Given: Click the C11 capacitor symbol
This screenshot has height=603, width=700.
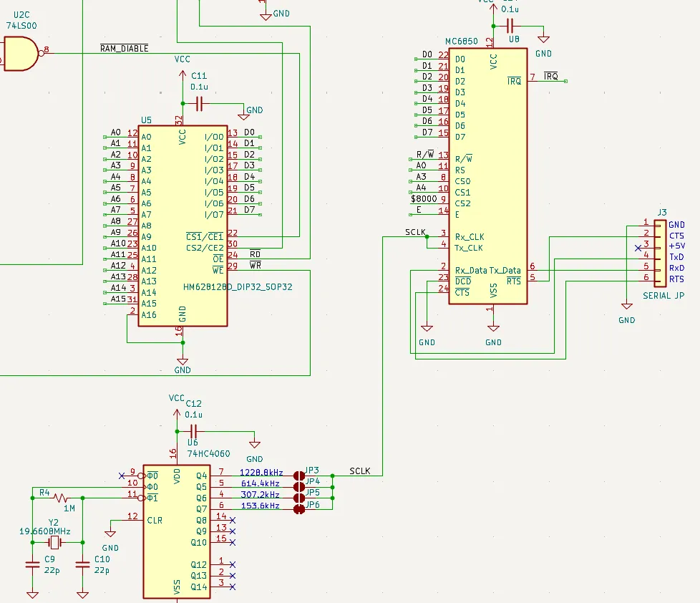Looking at the screenshot, I should [x=200, y=104].
